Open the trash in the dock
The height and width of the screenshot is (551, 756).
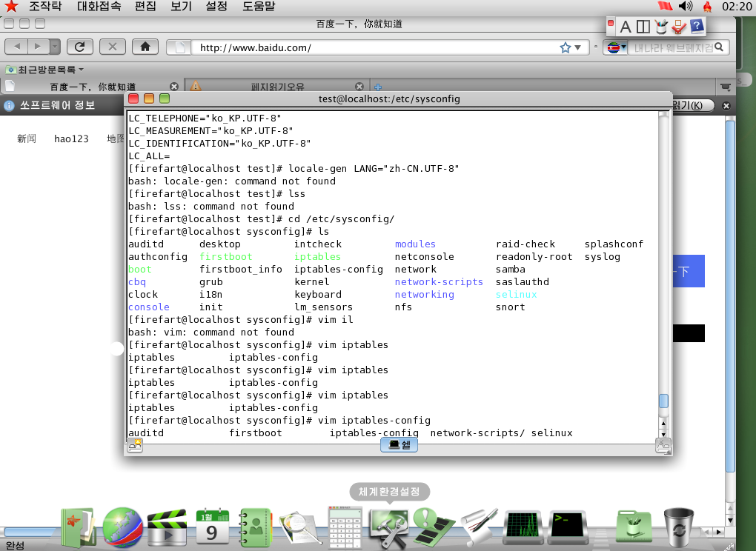pyautogui.click(x=678, y=527)
